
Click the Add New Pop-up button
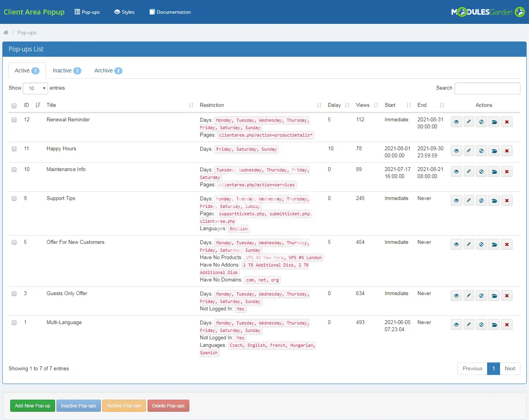(32, 406)
